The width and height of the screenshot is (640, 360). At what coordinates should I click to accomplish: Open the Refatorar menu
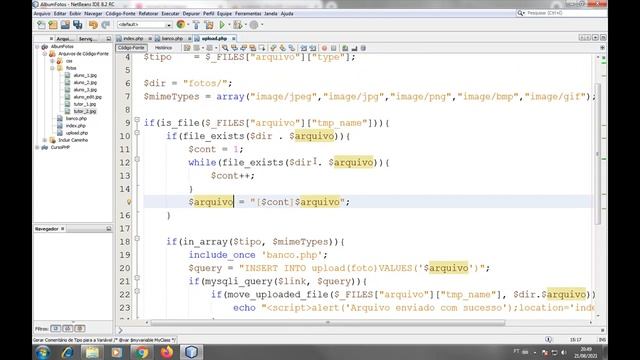pos(148,13)
